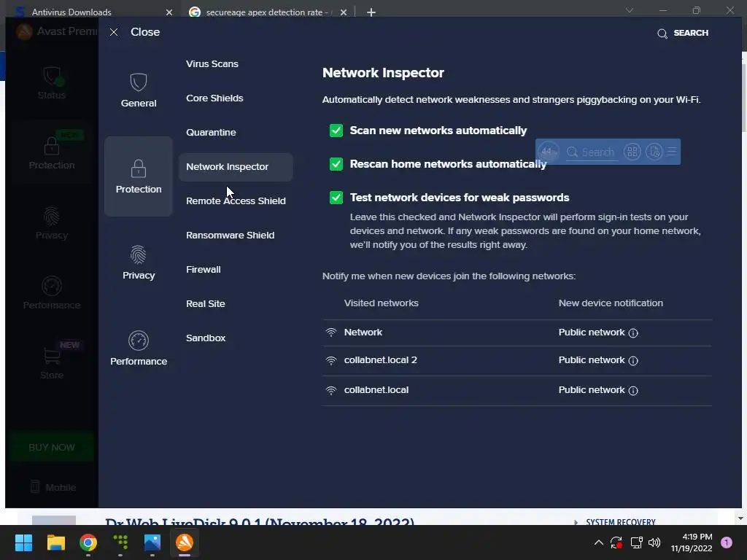Open Remote Access Shield settings
This screenshot has width=747, height=560.
236,201
